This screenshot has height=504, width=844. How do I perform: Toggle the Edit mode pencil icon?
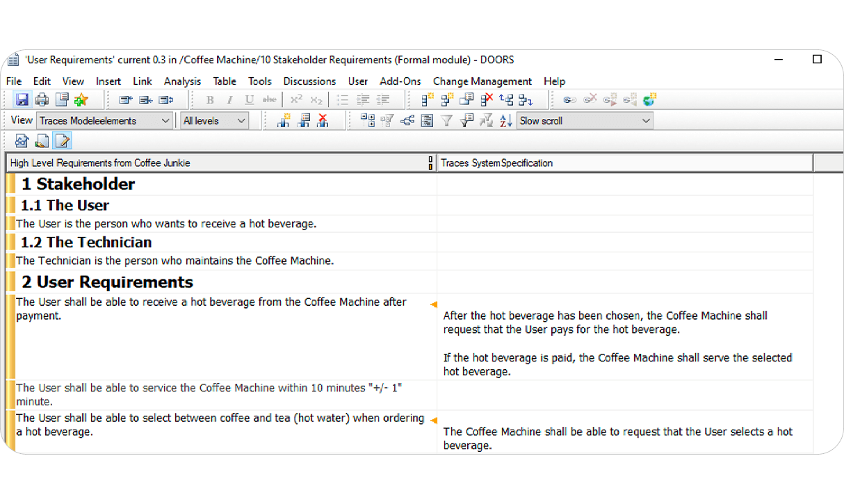(62, 140)
